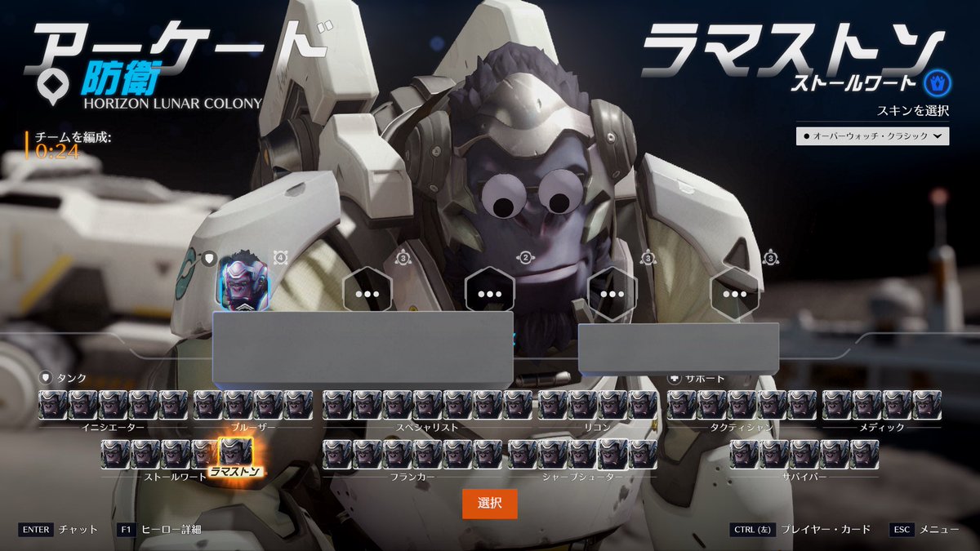Screen dimensions: 980x551
Task: Pick the first hero in the サバイバー group
Action: (x=745, y=454)
